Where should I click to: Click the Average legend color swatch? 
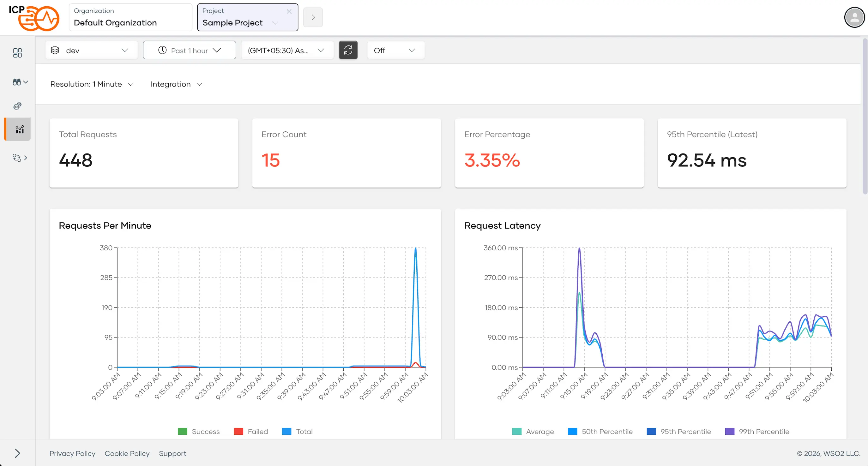click(x=516, y=431)
